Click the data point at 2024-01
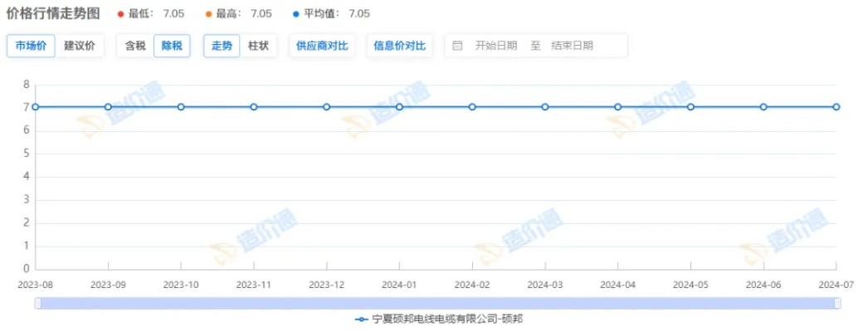 pyautogui.click(x=399, y=107)
